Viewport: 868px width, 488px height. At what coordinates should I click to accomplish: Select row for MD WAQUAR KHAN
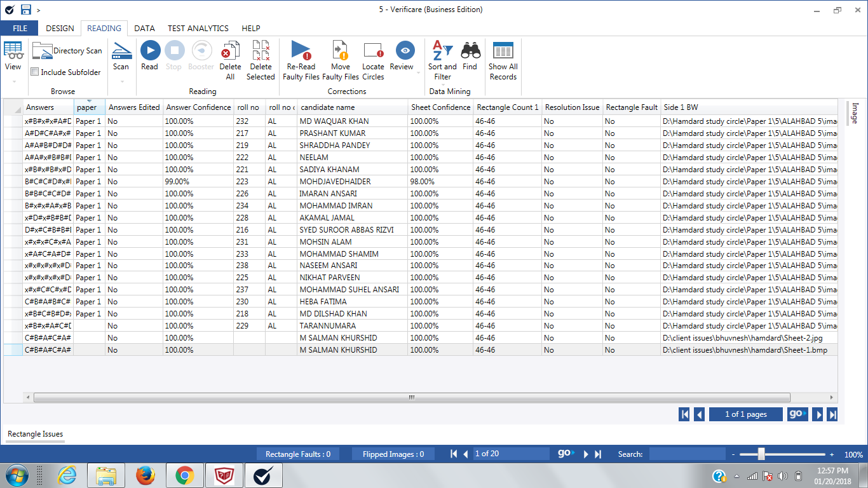(x=421, y=121)
